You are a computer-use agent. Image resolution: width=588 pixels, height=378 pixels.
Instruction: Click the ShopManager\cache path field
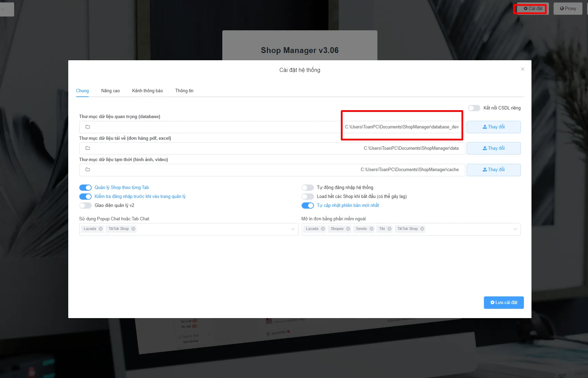tap(272, 170)
